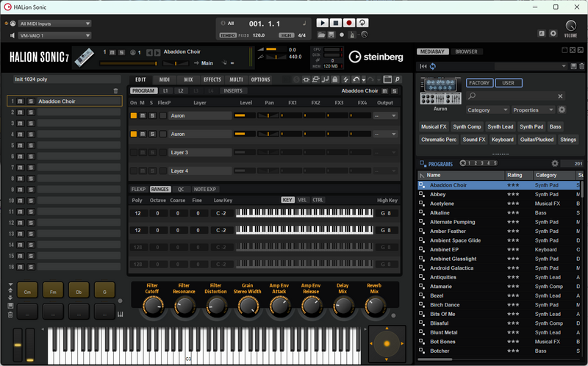588x366 pixels.
Task: Trigger the Cm chord pad
Action: [x=27, y=290]
